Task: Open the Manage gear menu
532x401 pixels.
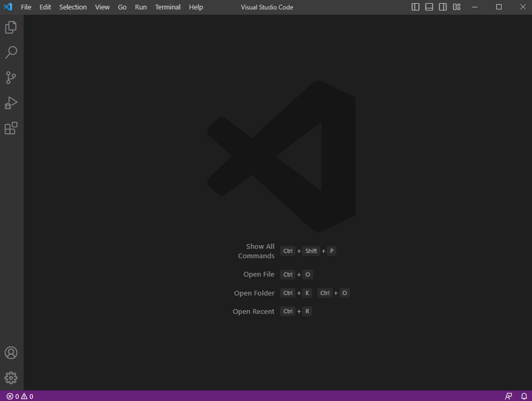Action: pyautogui.click(x=11, y=377)
